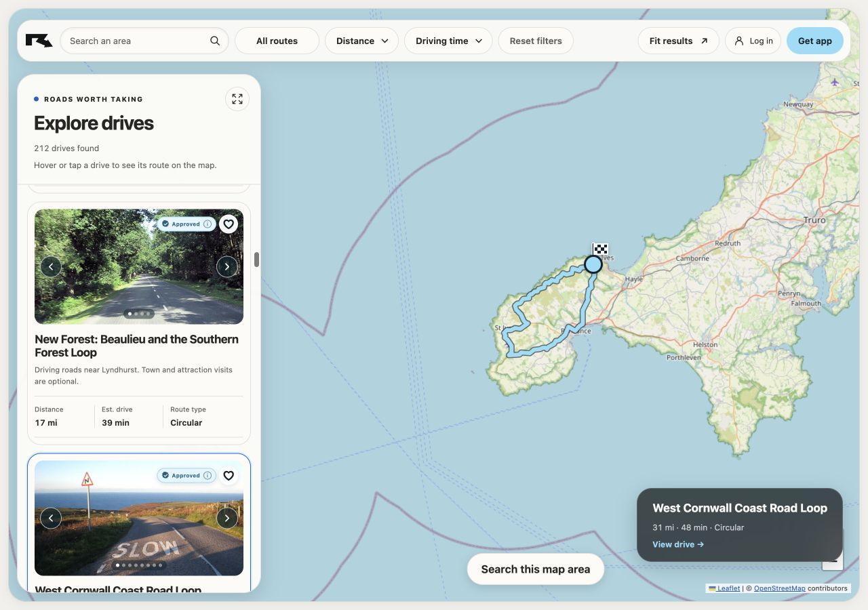Open the New Forest road photo
Viewport: 868px width, 610px height.
(139, 266)
